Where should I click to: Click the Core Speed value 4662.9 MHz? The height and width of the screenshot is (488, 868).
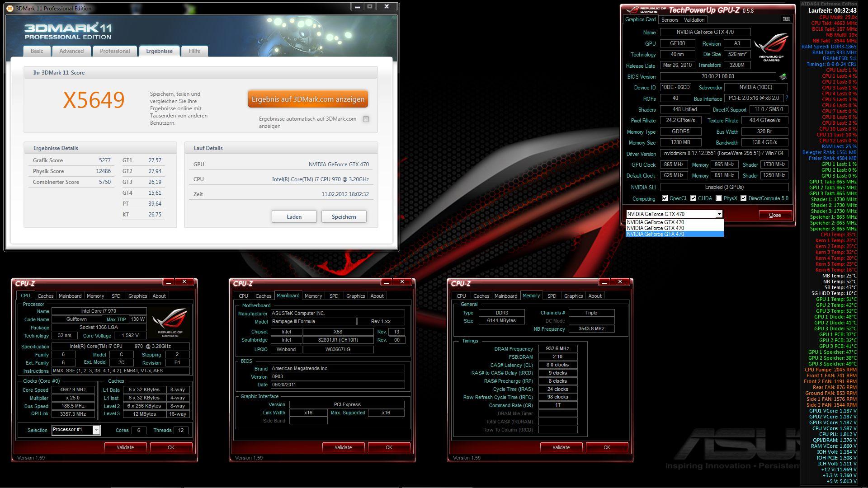point(73,390)
